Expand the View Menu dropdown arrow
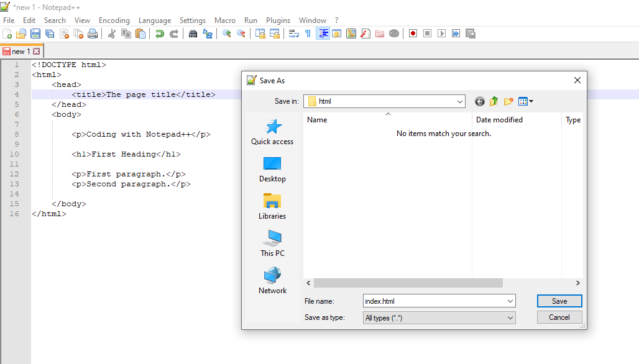 [531, 101]
